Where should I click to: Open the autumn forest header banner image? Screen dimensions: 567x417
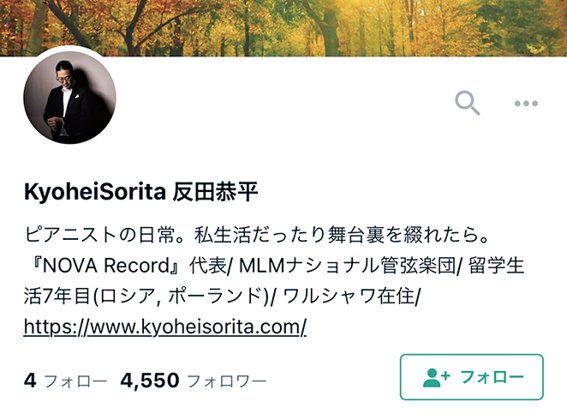pyautogui.click(x=284, y=28)
